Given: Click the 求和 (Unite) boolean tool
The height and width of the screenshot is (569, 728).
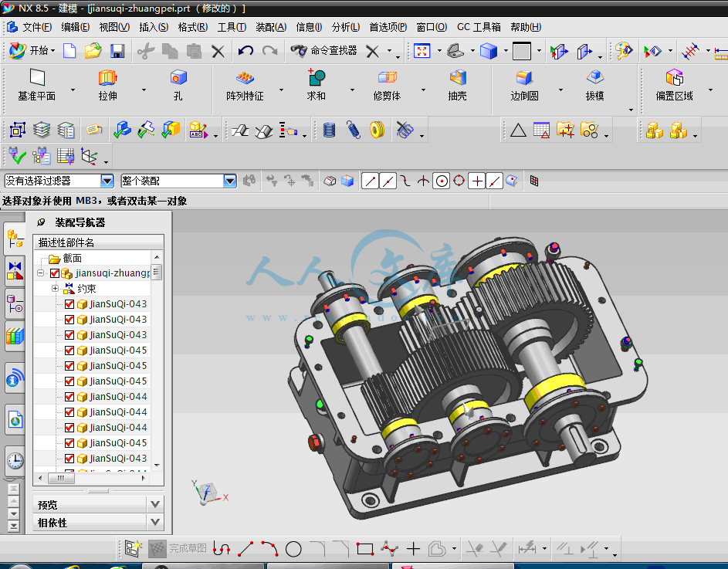Looking at the screenshot, I should [x=316, y=78].
